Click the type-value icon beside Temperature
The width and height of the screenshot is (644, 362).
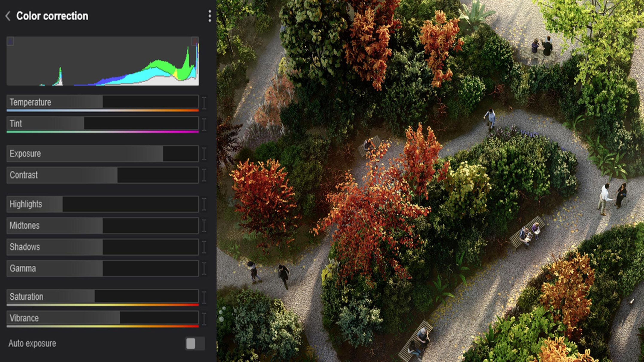[x=204, y=103]
